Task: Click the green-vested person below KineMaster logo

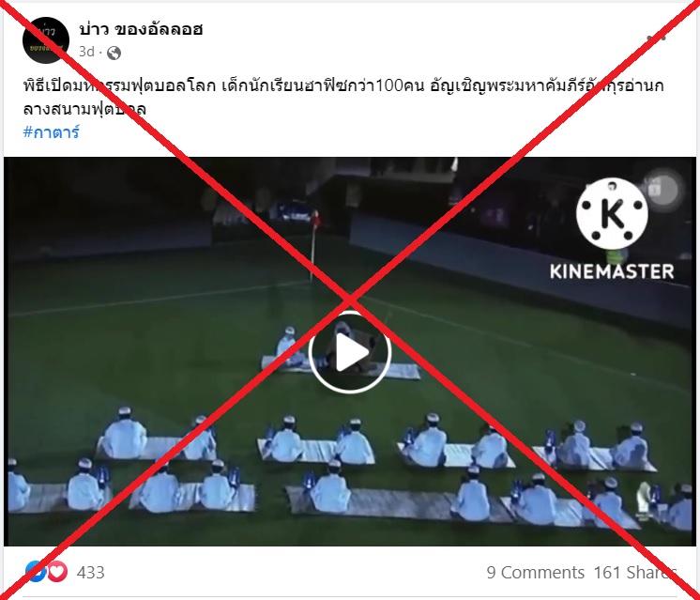Action: pyautogui.click(x=617, y=257)
